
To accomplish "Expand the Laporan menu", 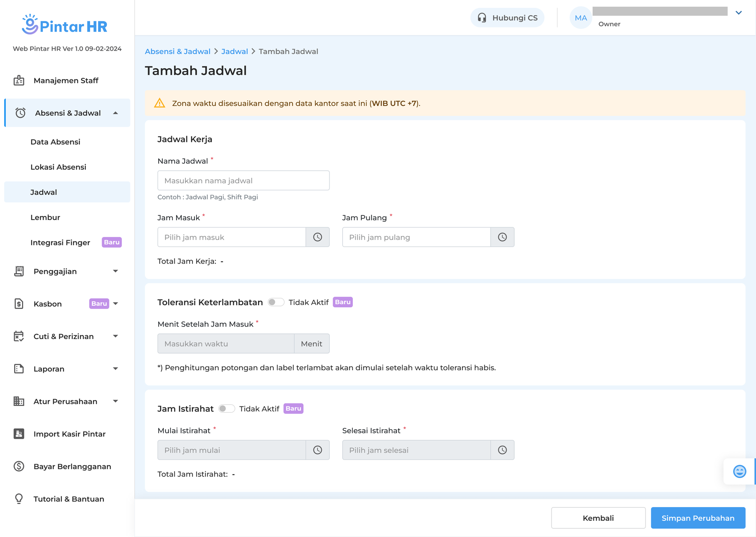I will [115, 369].
